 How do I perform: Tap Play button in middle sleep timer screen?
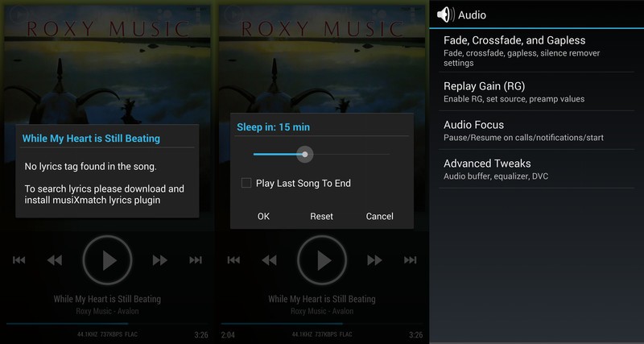(322, 260)
